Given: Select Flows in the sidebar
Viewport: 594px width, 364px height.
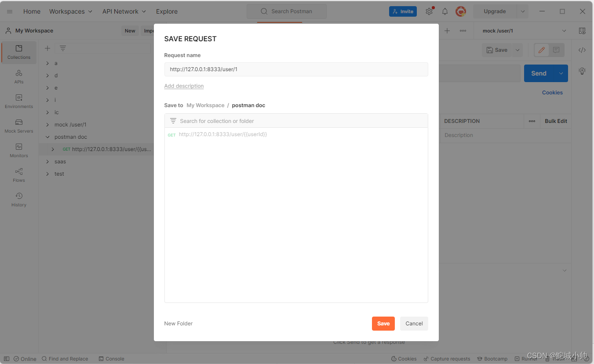Looking at the screenshot, I should pyautogui.click(x=19, y=175).
